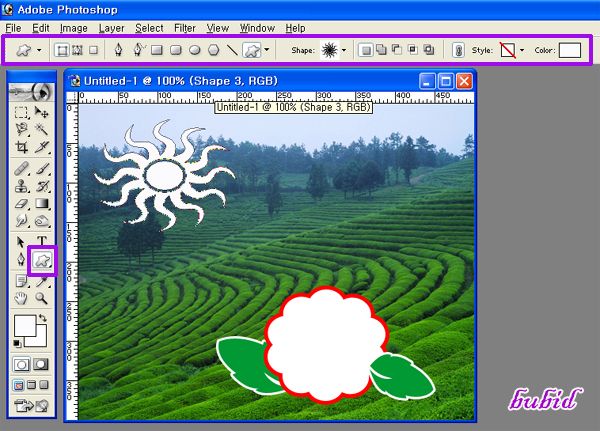Select the Brush tool in toolbox
The height and width of the screenshot is (431, 600).
point(41,168)
